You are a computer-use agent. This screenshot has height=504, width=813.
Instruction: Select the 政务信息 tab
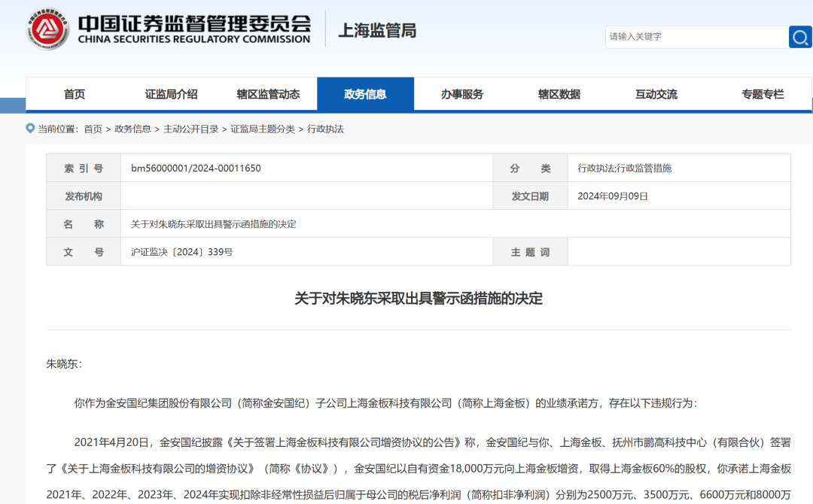point(365,94)
